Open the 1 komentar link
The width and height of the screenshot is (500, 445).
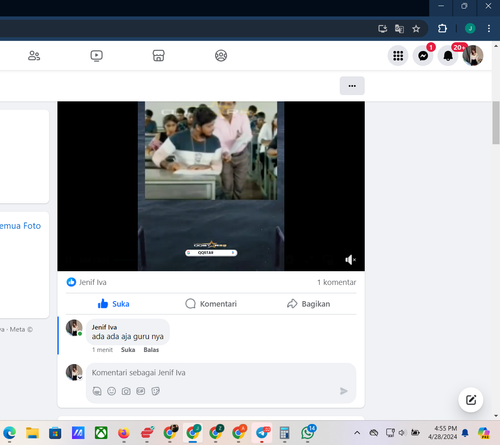337,282
